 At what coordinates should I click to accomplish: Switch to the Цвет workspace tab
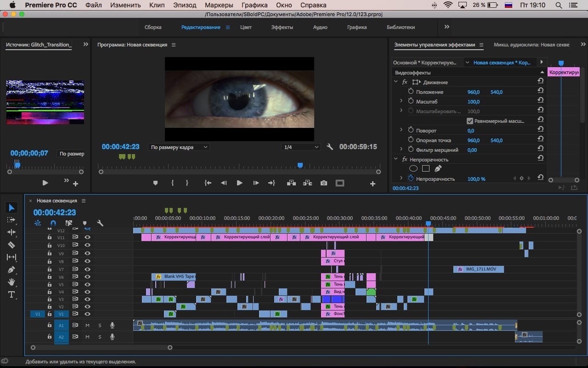click(246, 27)
